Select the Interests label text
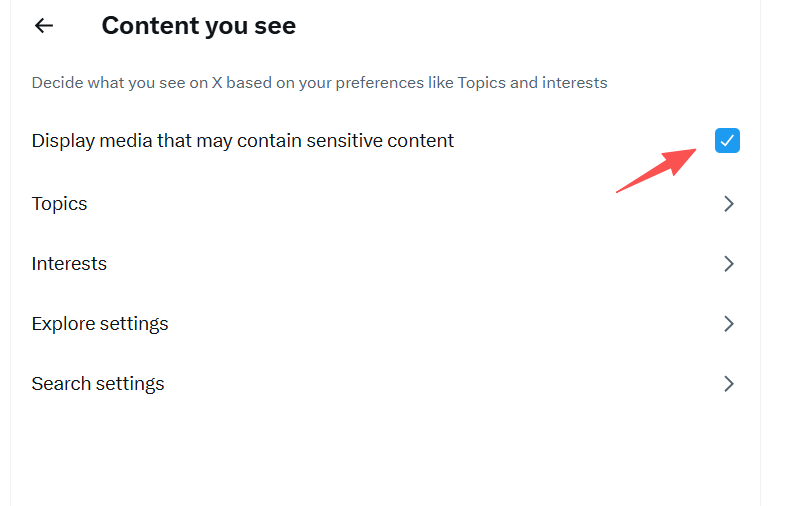 point(69,264)
